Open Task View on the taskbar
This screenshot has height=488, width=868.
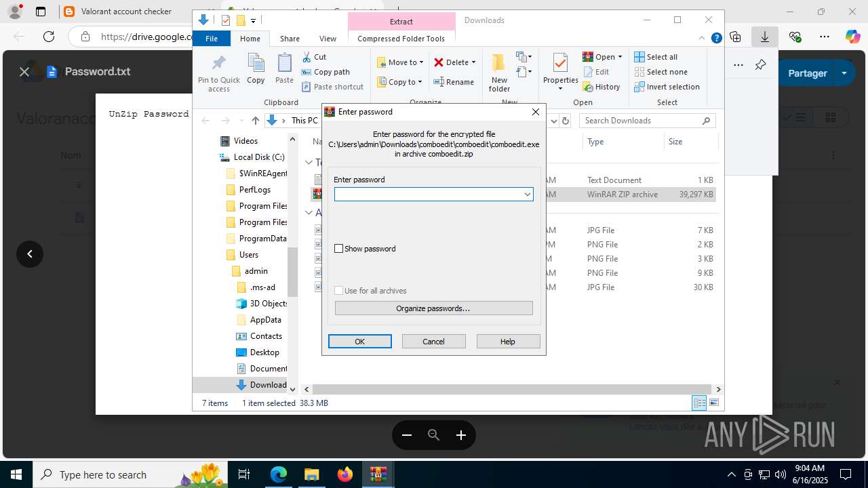(x=245, y=474)
